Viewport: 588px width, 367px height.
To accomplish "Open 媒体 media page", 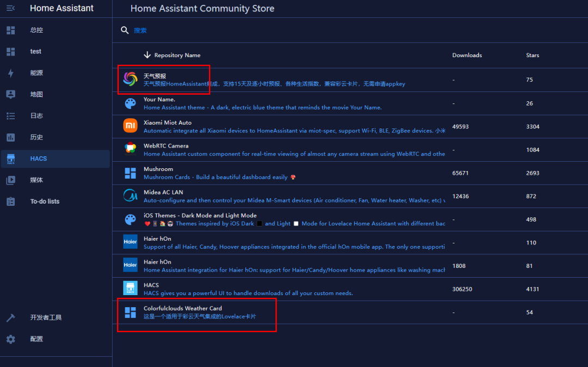I will coord(55,180).
